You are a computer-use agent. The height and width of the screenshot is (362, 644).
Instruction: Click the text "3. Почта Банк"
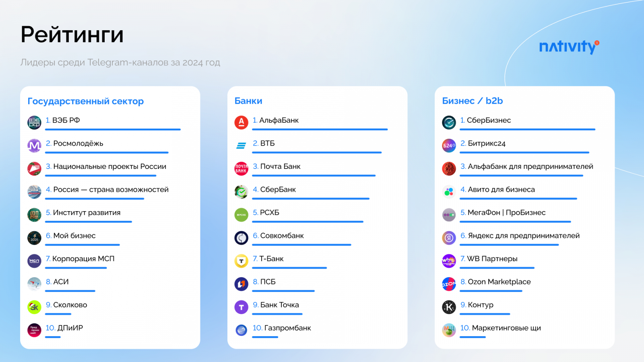(x=277, y=167)
